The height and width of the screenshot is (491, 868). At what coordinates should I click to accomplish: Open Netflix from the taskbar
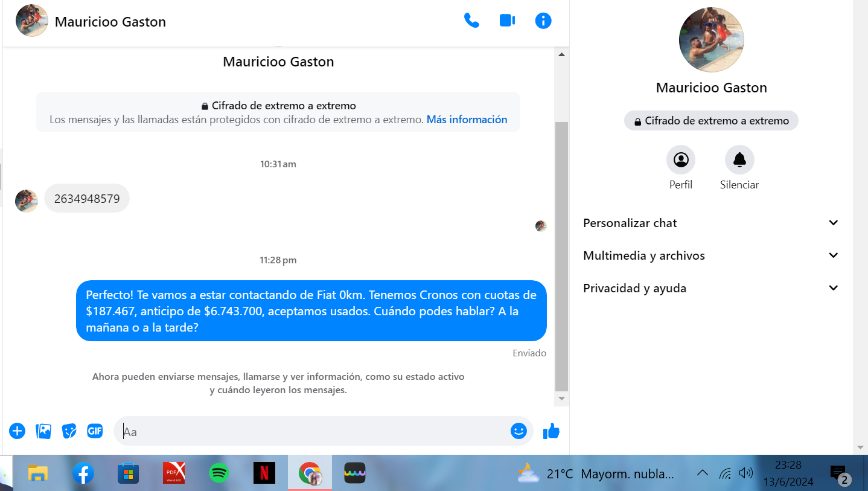pyautogui.click(x=264, y=473)
